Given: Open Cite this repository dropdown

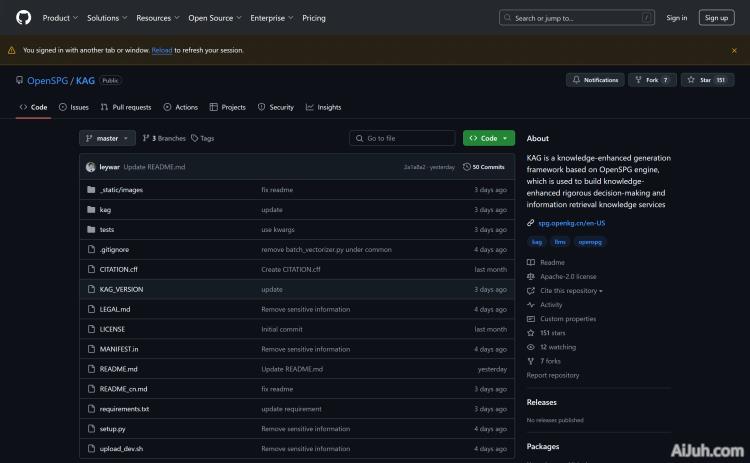Looking at the screenshot, I should tap(572, 290).
